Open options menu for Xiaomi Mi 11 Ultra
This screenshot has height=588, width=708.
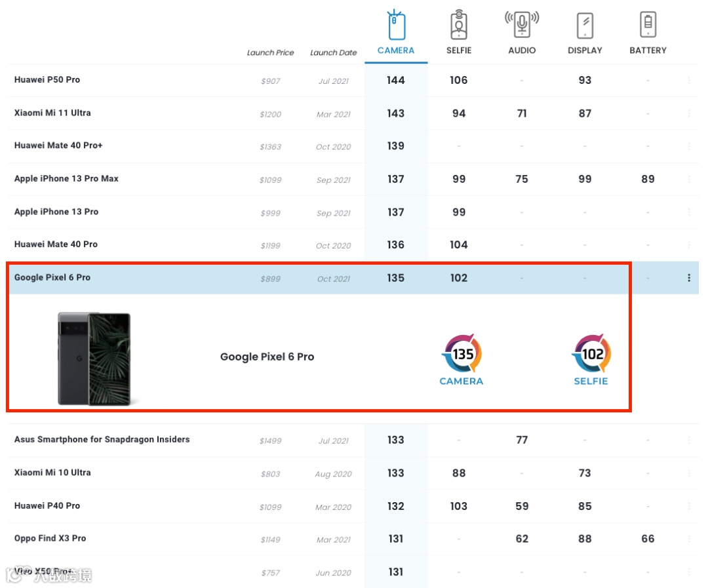(689, 113)
